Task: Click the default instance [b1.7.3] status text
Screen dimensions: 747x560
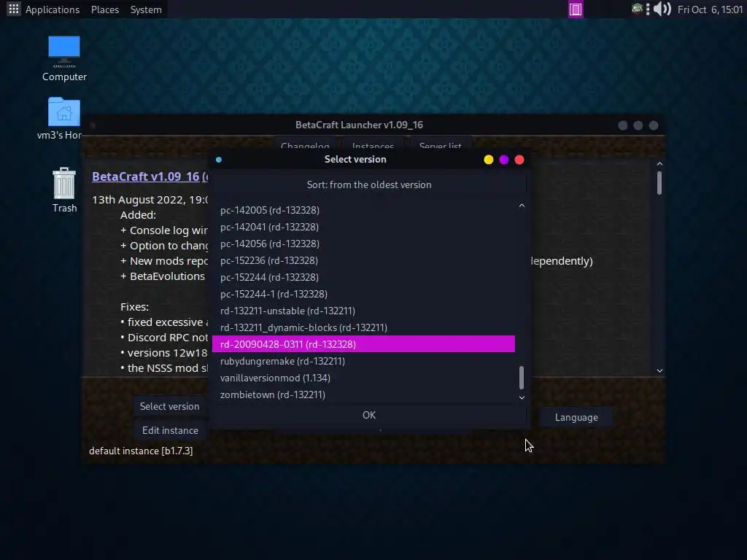Action: tap(141, 451)
